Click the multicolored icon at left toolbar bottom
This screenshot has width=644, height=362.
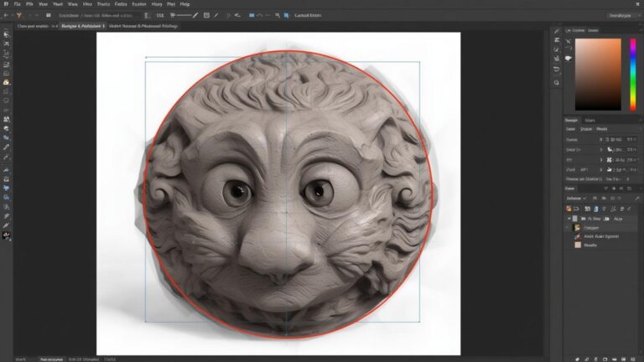point(6,235)
